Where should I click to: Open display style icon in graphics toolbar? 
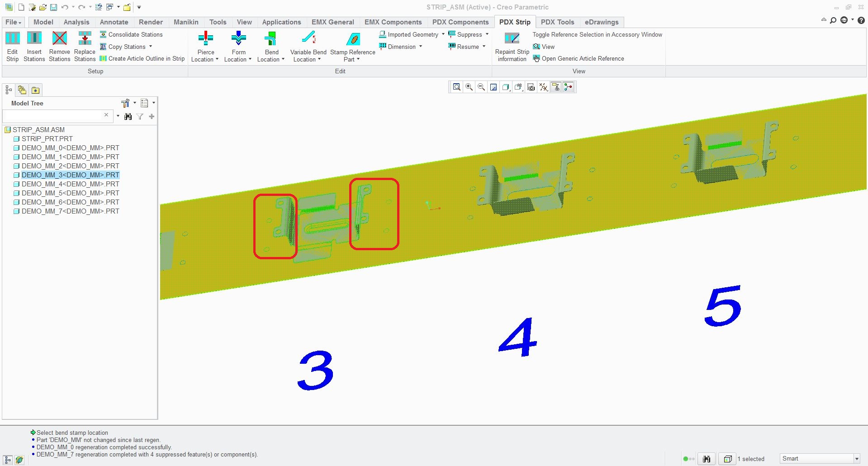pos(506,87)
